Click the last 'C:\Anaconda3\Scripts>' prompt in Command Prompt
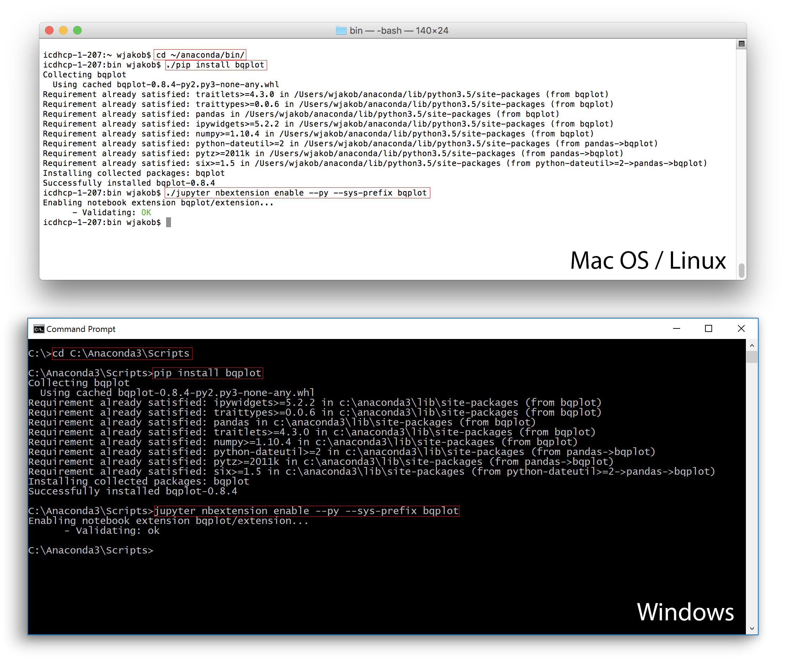 (x=91, y=550)
